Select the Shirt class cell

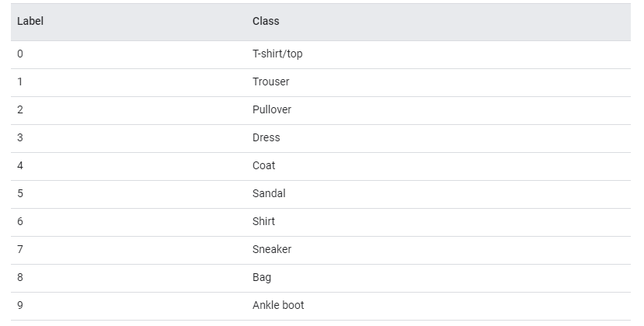(263, 221)
